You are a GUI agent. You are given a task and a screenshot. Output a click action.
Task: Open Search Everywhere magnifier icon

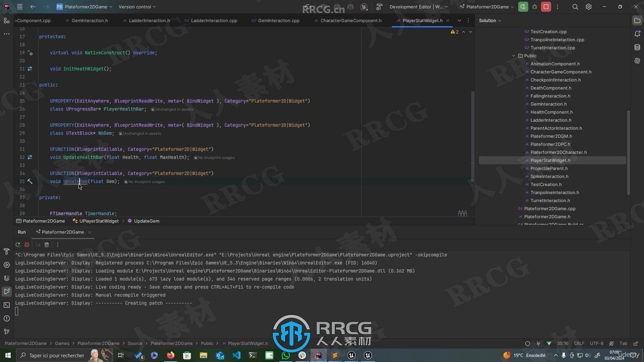(x=575, y=7)
